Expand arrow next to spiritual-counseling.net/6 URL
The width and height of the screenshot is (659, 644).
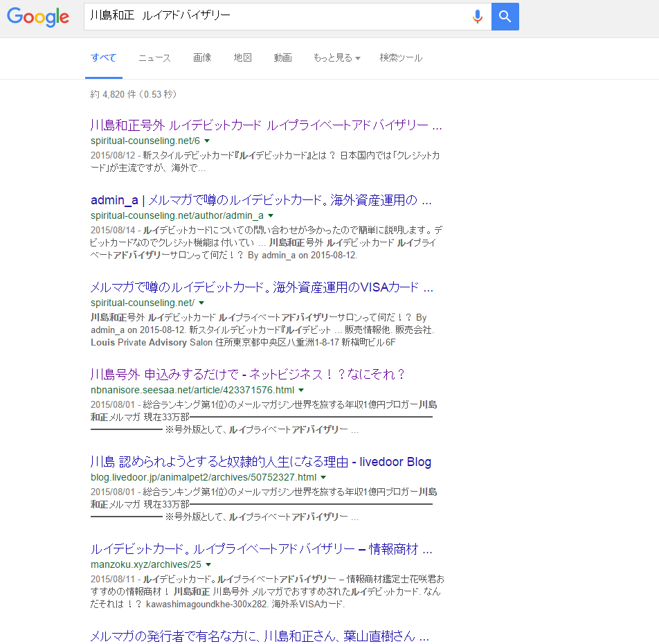tap(207, 141)
